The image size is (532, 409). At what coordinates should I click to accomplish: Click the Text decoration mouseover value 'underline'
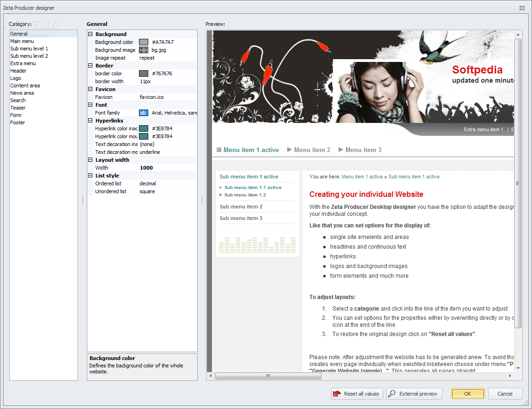(150, 152)
